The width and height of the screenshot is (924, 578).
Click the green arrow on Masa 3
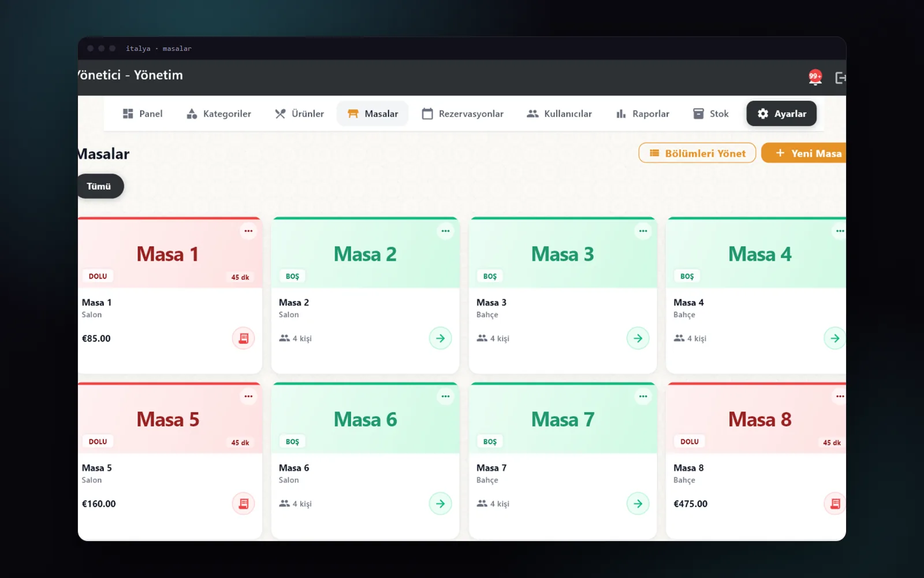[x=638, y=338]
